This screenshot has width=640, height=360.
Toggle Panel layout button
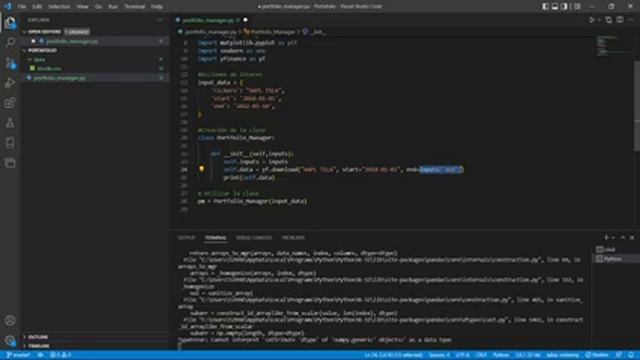coord(555,7)
